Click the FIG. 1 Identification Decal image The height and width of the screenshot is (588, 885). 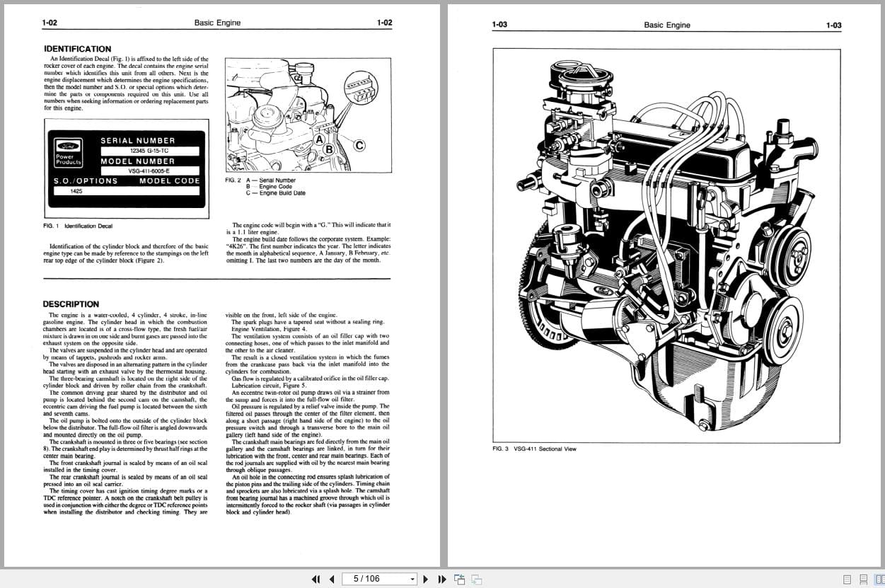[126, 168]
